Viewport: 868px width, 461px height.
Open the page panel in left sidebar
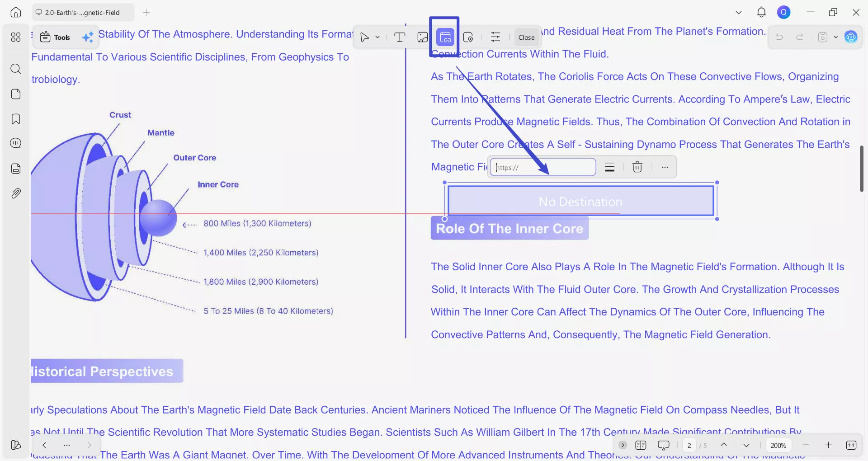[16, 94]
